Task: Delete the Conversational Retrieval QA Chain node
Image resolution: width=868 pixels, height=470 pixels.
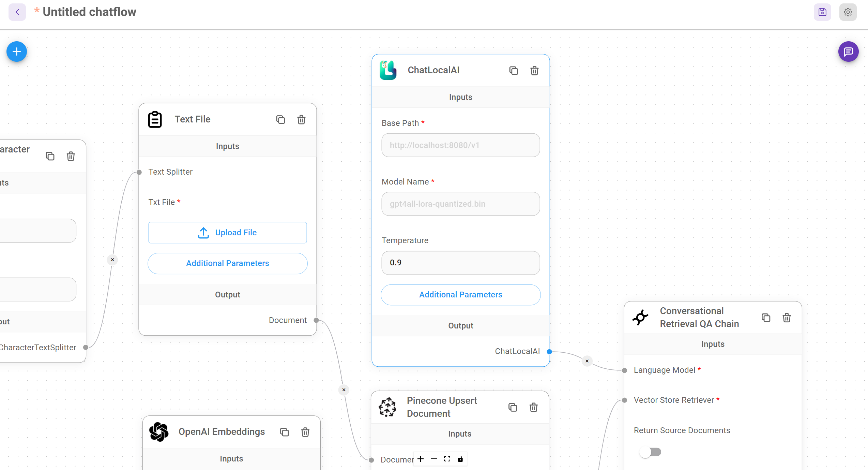Action: click(x=787, y=318)
